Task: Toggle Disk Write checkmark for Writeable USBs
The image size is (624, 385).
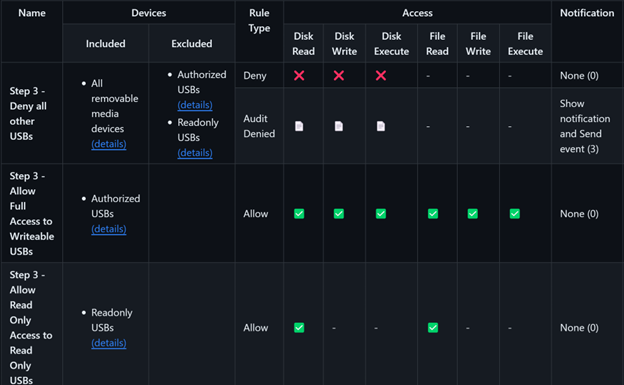Action: 339,214
